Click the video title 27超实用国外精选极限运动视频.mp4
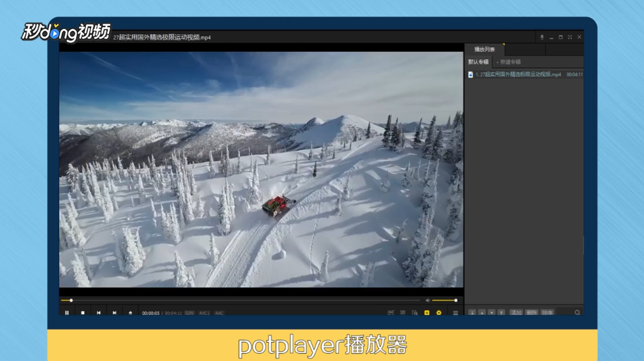Screen dimensions: 644x361 pyautogui.click(x=162, y=37)
